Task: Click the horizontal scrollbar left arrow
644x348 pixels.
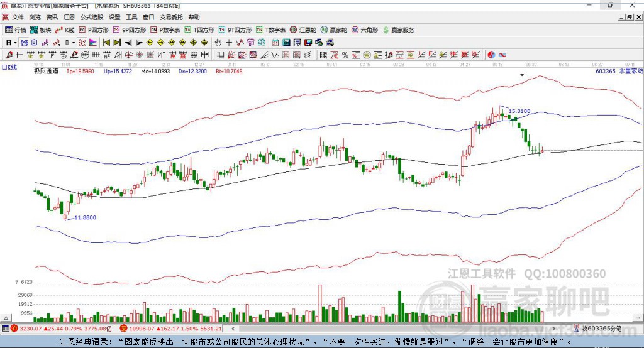Action: coord(233,329)
